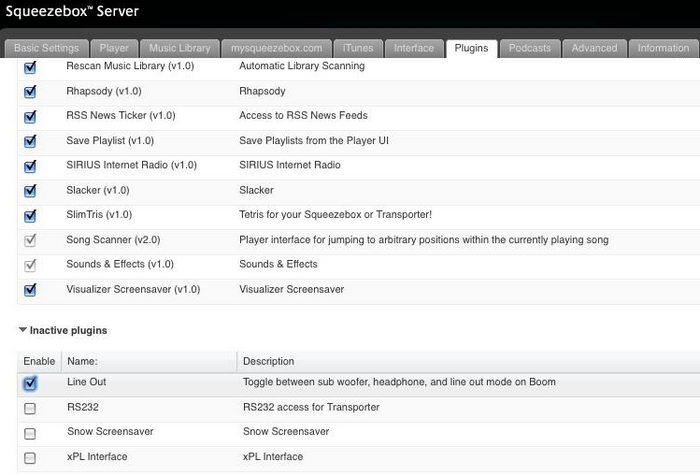The height and width of the screenshot is (476, 700).
Task: Click the Rhapsody (v1.0) plugin name
Action: point(104,91)
